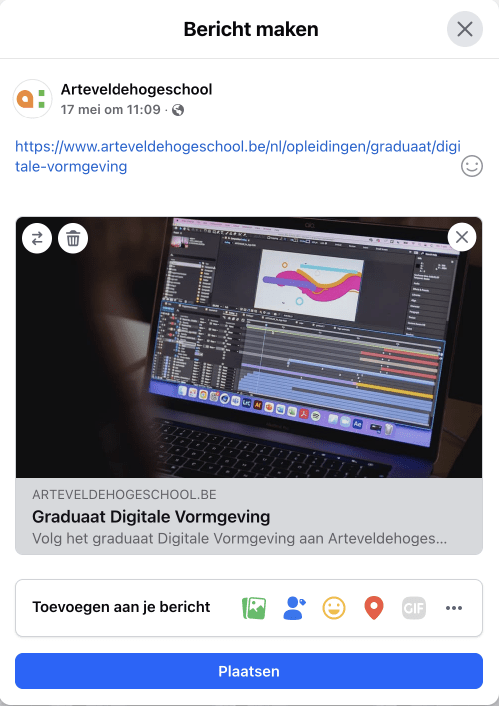This screenshot has width=499, height=706.
Task: Click the Plaatsen button
Action: (x=249, y=671)
